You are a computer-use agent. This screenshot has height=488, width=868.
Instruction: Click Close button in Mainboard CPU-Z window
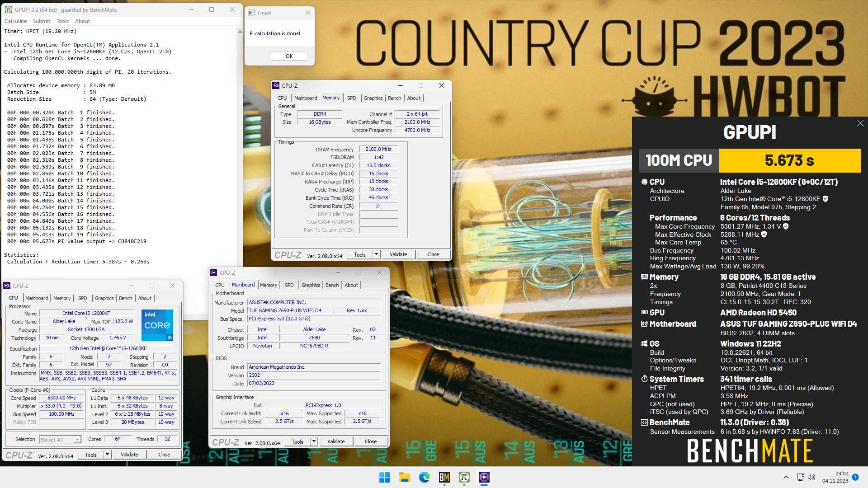[x=371, y=441]
